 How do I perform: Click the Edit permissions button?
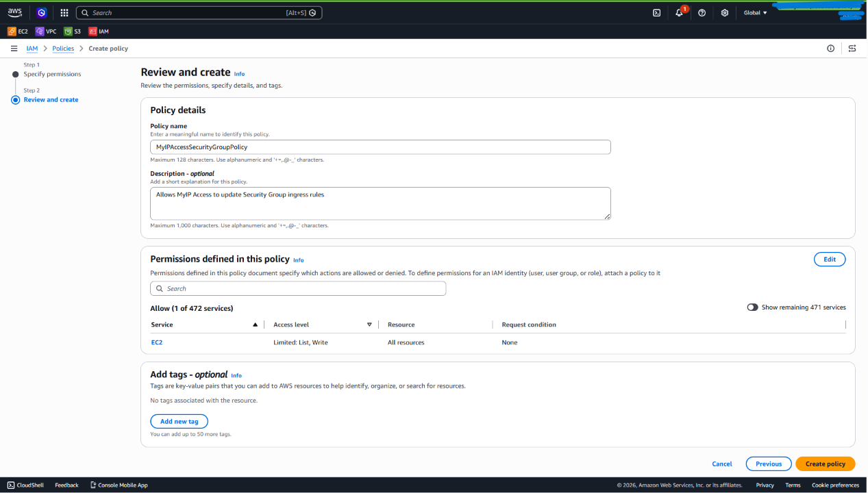click(x=830, y=260)
